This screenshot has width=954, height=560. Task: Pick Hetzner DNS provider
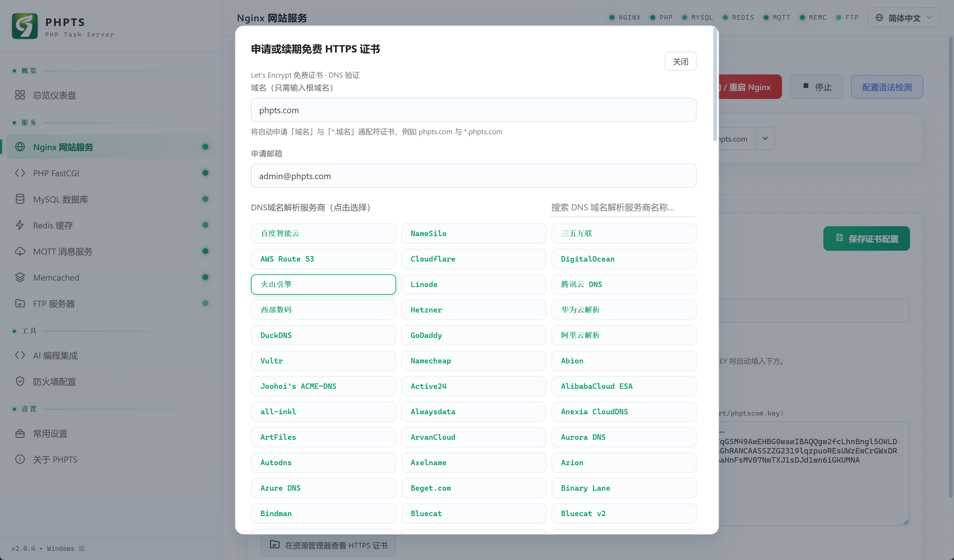(x=473, y=310)
